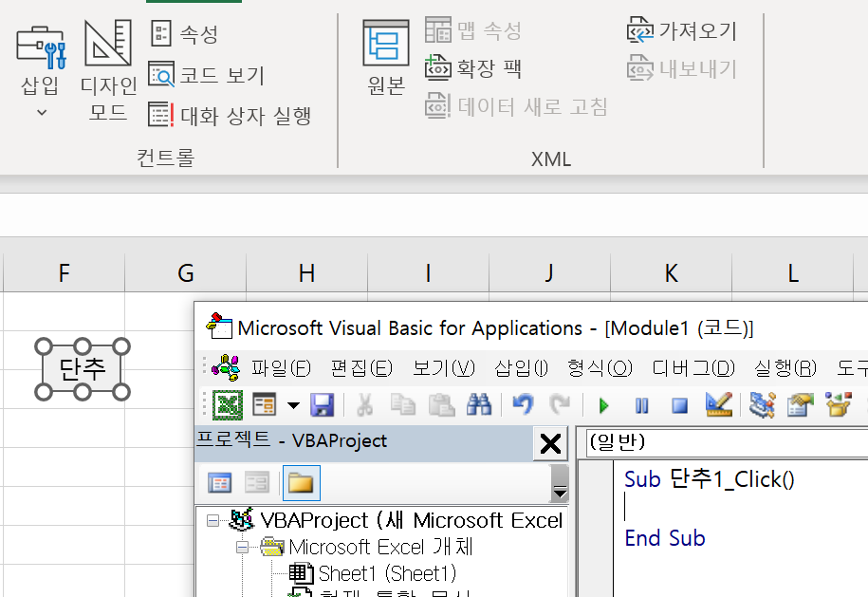The width and height of the screenshot is (868, 597).
Task: Open the 삽입(I) menu in VBA editor
Action: click(521, 367)
